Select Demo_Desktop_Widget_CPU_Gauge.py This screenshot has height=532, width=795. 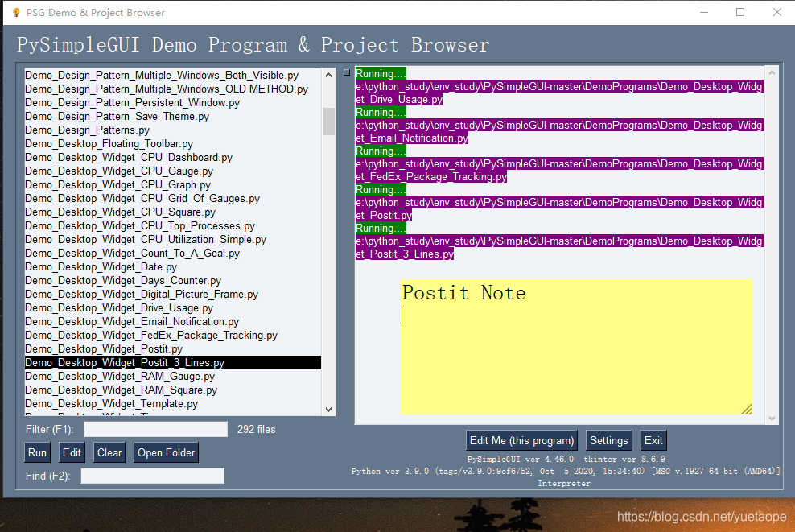tap(173, 171)
